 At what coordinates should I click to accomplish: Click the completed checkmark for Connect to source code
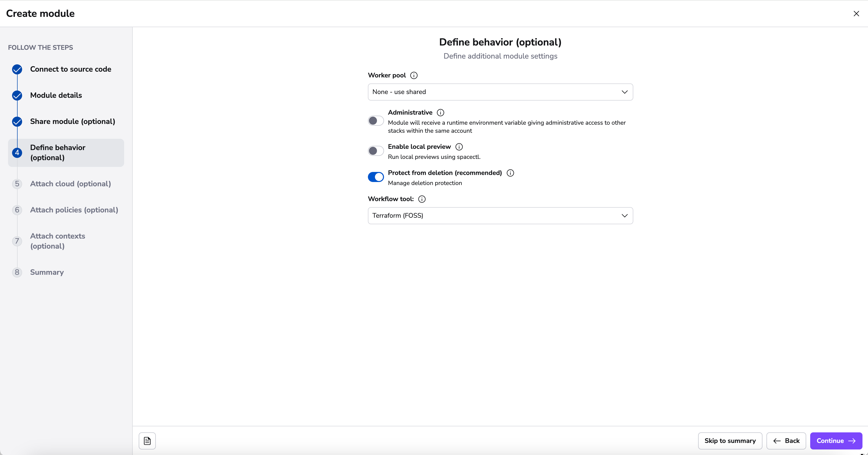17,69
